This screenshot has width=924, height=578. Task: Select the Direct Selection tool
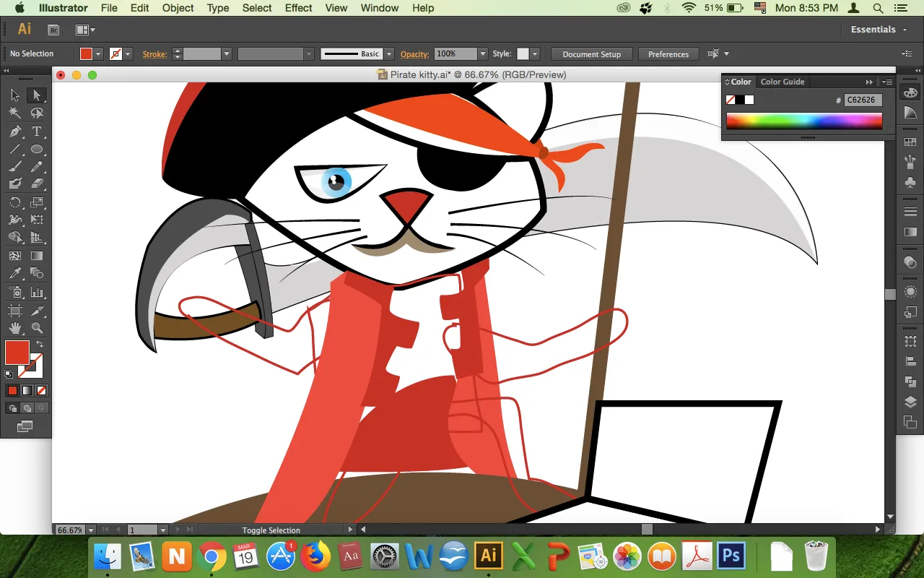point(37,95)
